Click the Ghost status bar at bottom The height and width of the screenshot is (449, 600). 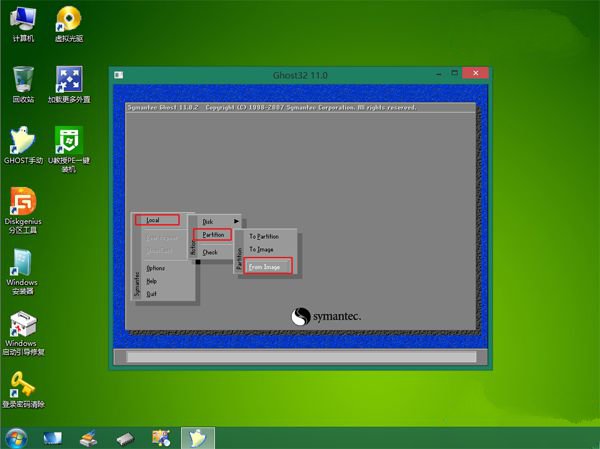pyautogui.click(x=301, y=357)
